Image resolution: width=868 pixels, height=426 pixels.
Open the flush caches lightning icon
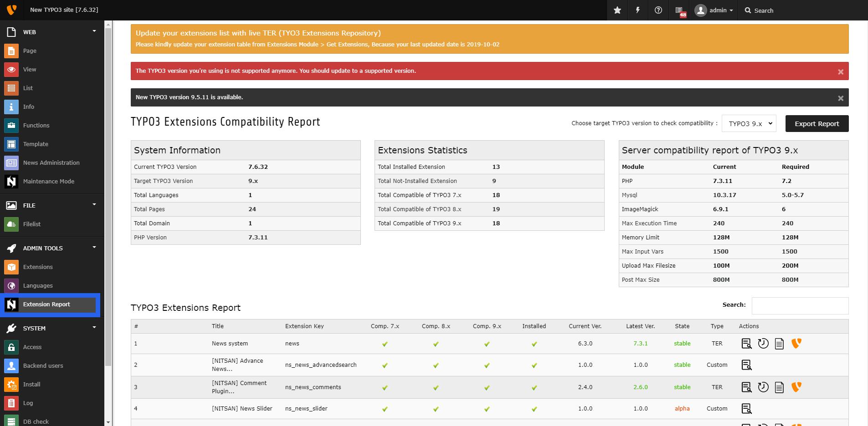[638, 10]
